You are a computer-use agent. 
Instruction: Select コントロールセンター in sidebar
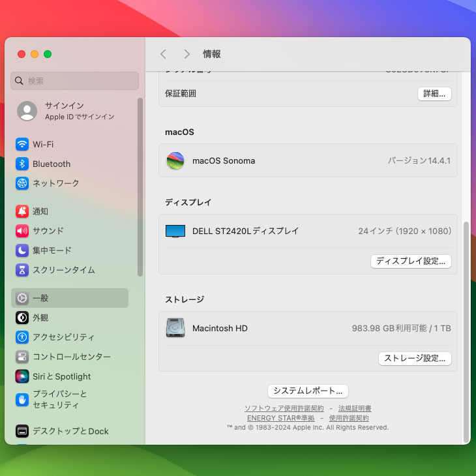pyautogui.click(x=71, y=357)
